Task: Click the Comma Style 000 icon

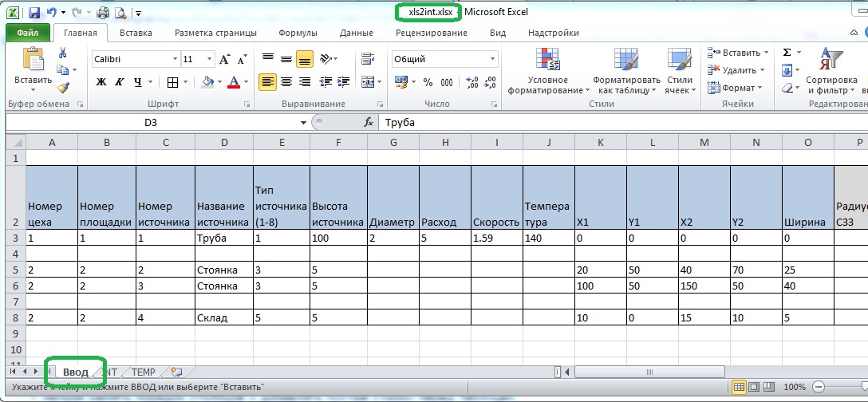Action: 447,82
